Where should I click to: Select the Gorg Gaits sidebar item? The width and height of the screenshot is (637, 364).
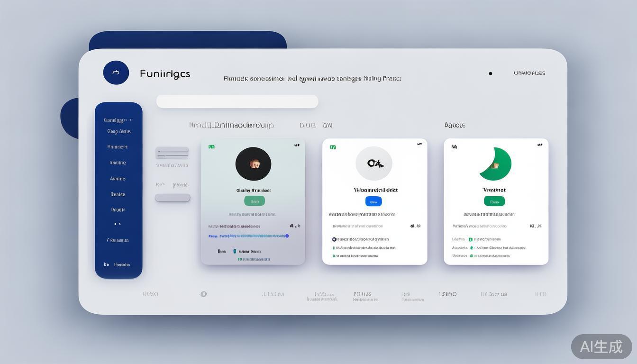[118, 131]
